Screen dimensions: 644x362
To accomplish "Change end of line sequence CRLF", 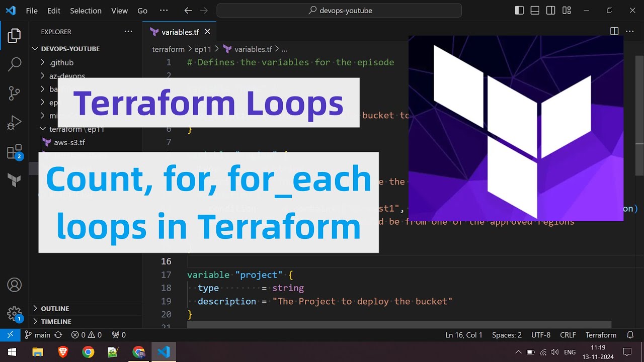I will point(568,335).
